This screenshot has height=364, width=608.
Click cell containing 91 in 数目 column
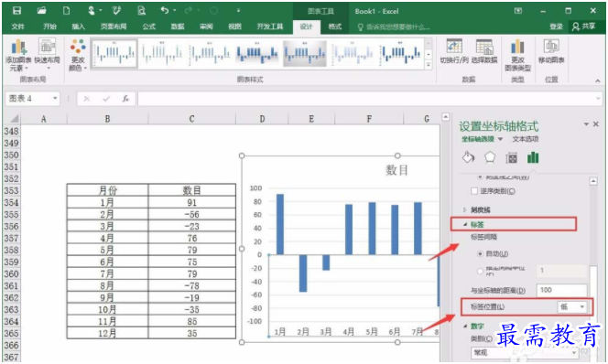pyautogui.click(x=192, y=202)
